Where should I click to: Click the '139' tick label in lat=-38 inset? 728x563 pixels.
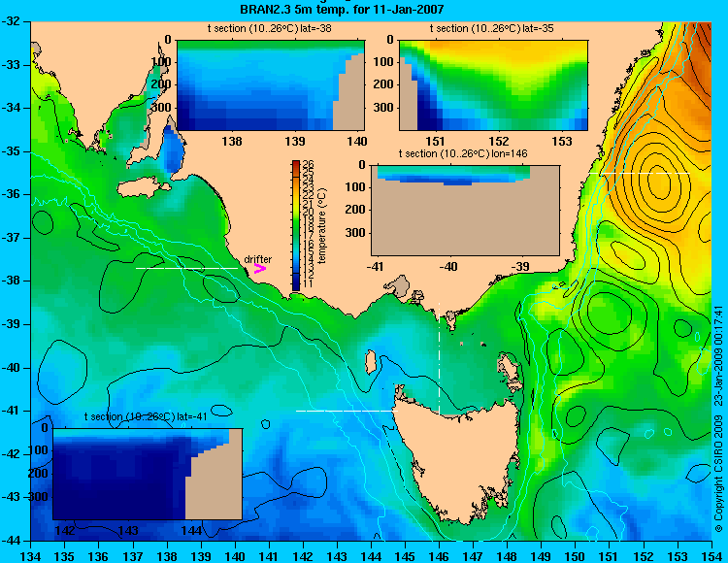295,141
